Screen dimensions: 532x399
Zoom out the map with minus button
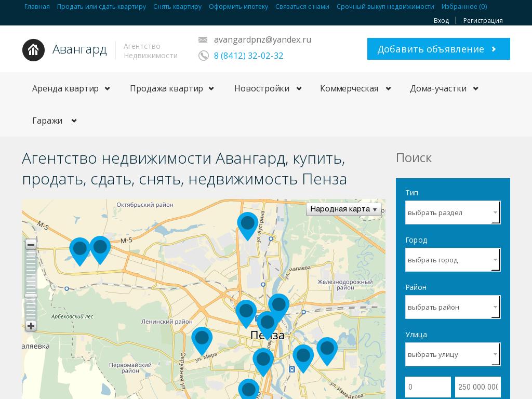coord(31,245)
